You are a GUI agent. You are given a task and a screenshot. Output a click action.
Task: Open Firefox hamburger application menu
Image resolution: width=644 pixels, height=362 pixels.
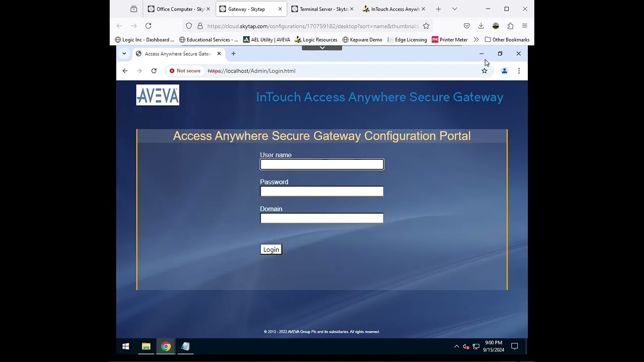point(525,26)
